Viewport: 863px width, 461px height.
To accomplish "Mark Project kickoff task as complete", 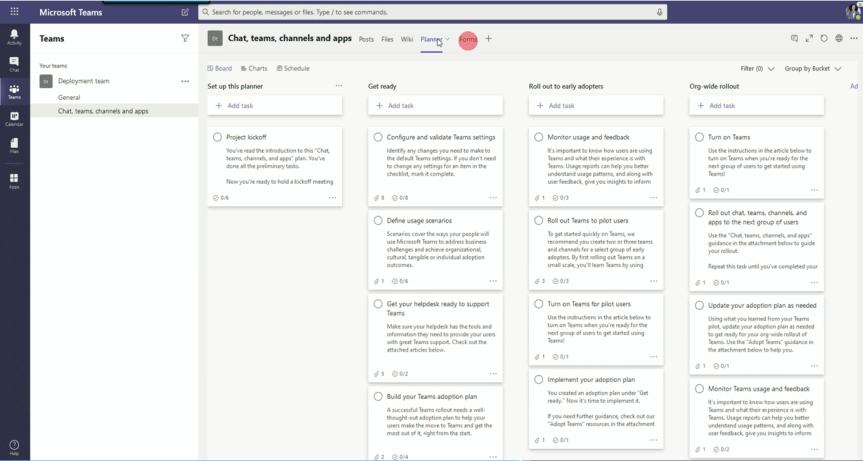I will click(217, 137).
